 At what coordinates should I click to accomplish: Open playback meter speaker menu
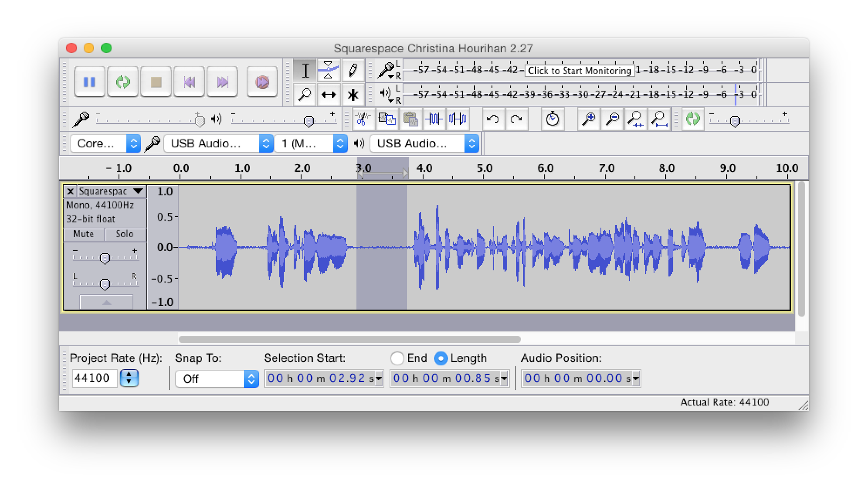pyautogui.click(x=386, y=94)
